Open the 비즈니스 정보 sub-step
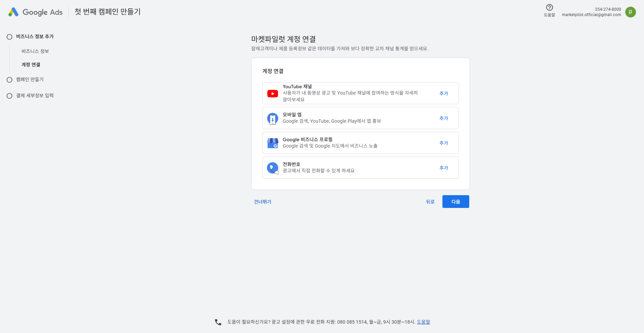644x333 pixels. [x=35, y=51]
